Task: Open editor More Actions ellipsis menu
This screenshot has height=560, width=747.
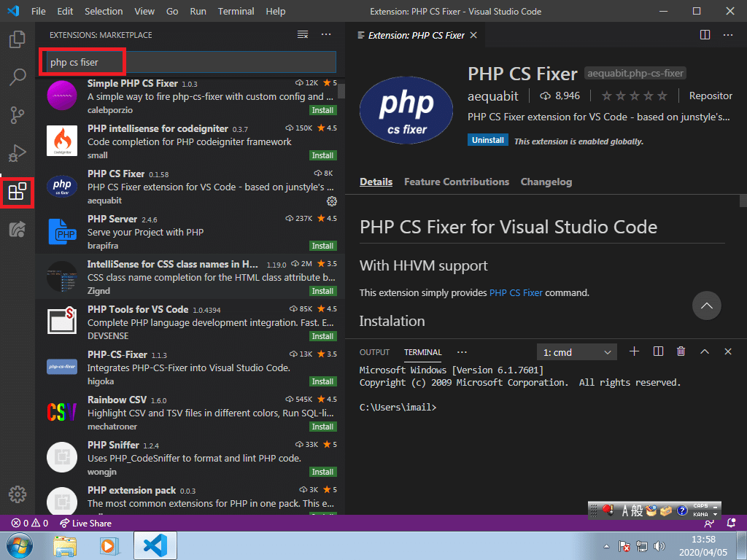Action: point(728,35)
